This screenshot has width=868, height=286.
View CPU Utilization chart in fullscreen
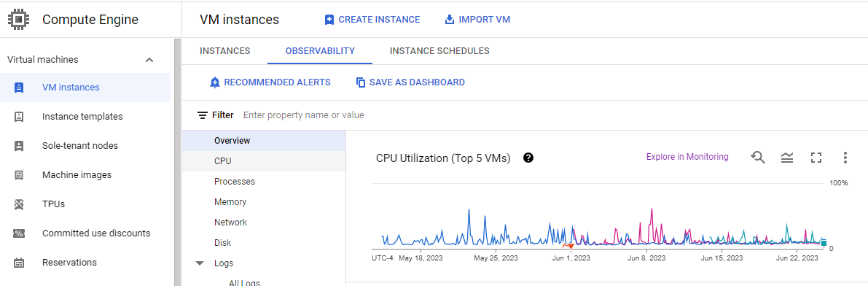coord(816,158)
